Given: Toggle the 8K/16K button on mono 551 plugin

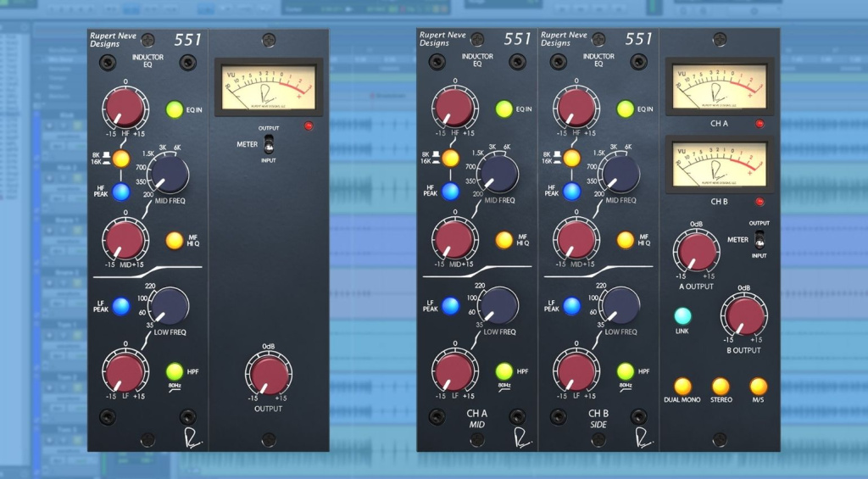Looking at the screenshot, I should coord(120,159).
